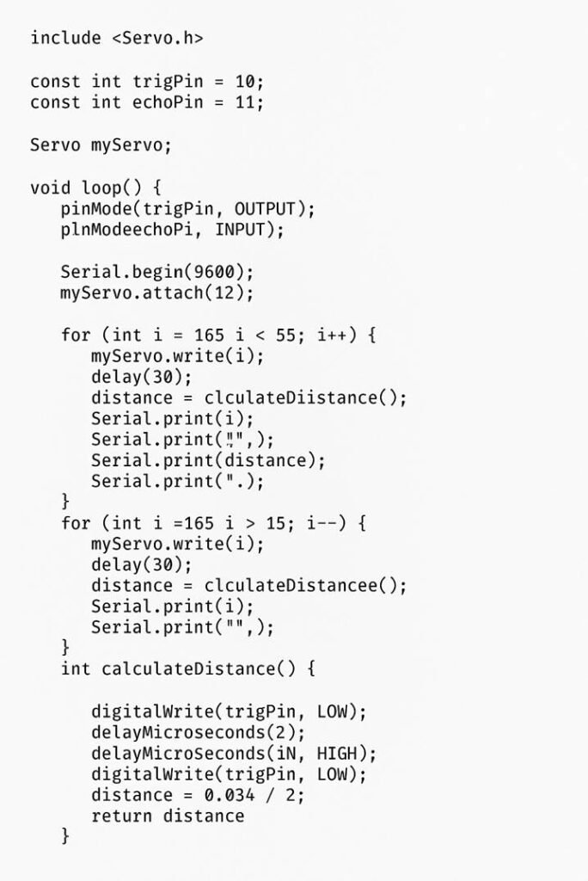
Task: Click the first for loop header
Action: click(218, 336)
